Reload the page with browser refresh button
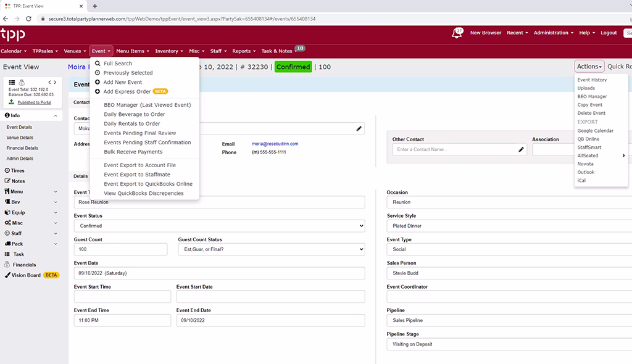 tap(29, 19)
